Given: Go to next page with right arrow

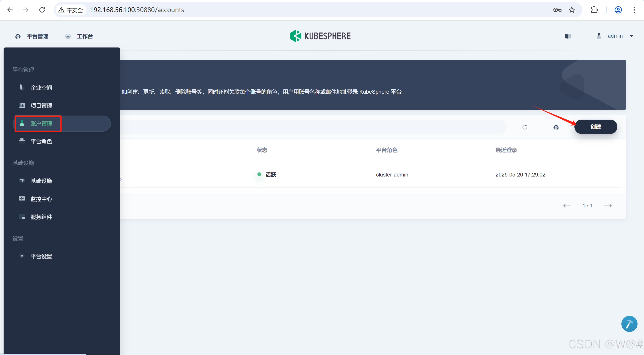Looking at the screenshot, I should [x=608, y=206].
